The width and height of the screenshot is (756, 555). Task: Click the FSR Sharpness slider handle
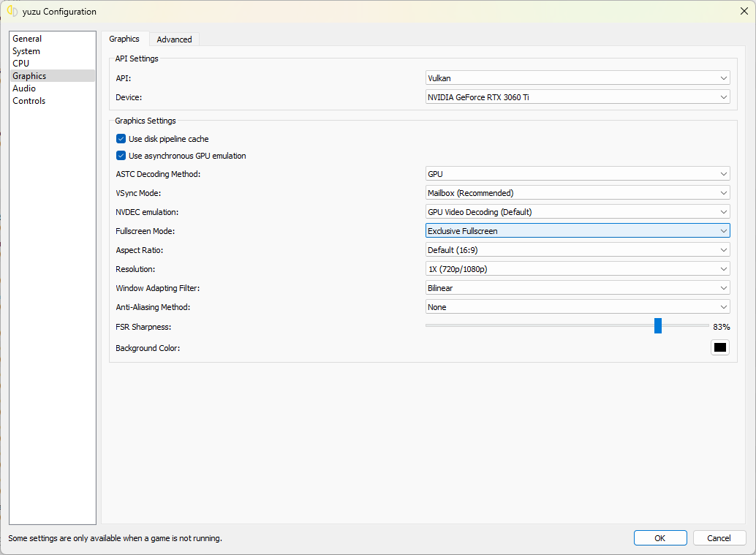click(658, 326)
